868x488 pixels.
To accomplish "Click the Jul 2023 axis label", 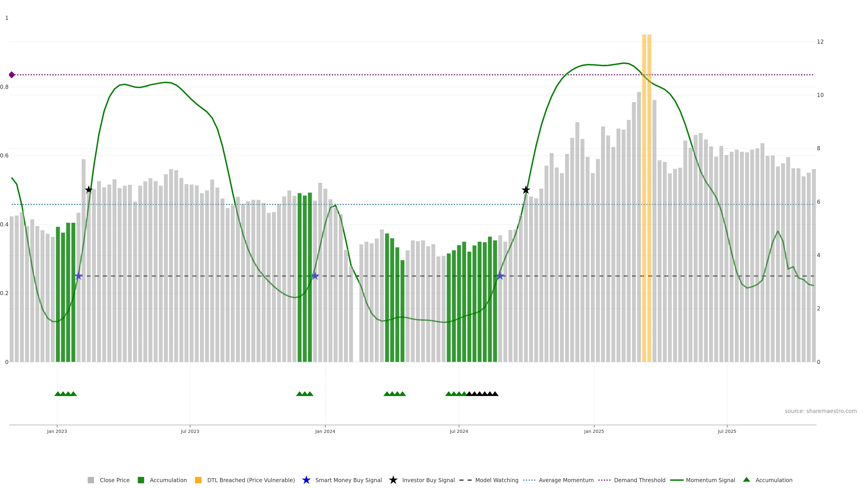I will [190, 432].
